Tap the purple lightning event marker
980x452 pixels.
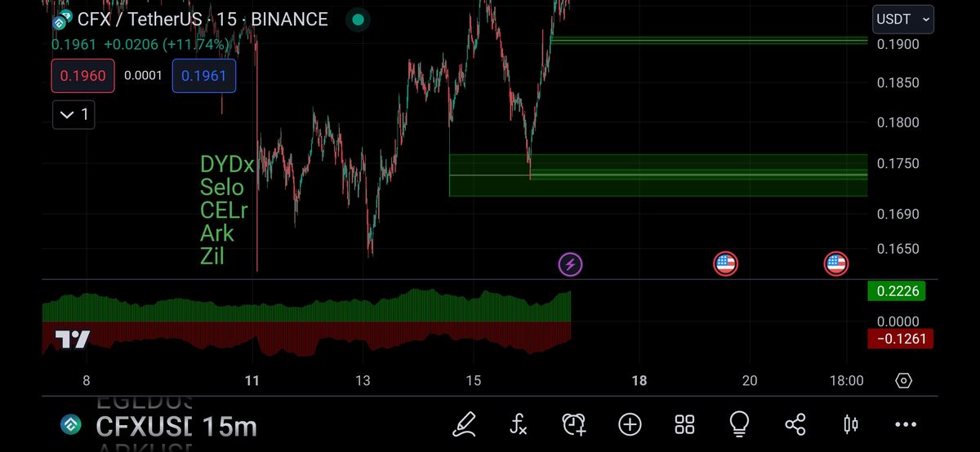coord(570,264)
